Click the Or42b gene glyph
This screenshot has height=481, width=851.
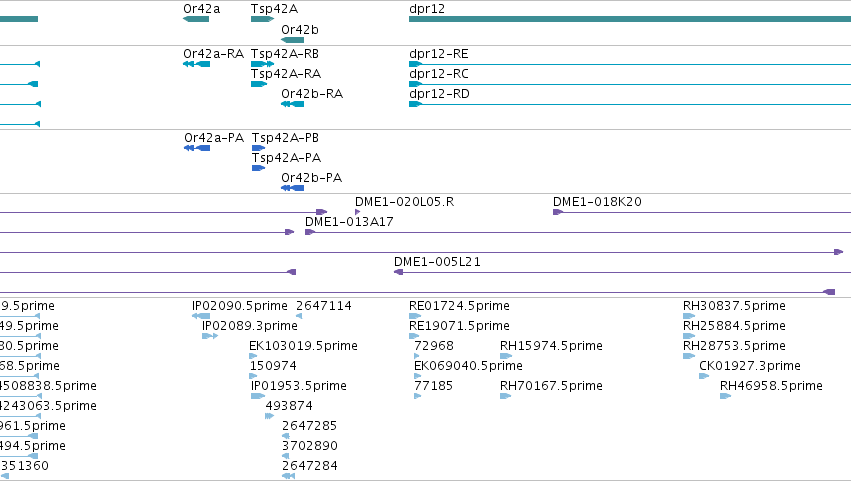pyautogui.click(x=292, y=40)
